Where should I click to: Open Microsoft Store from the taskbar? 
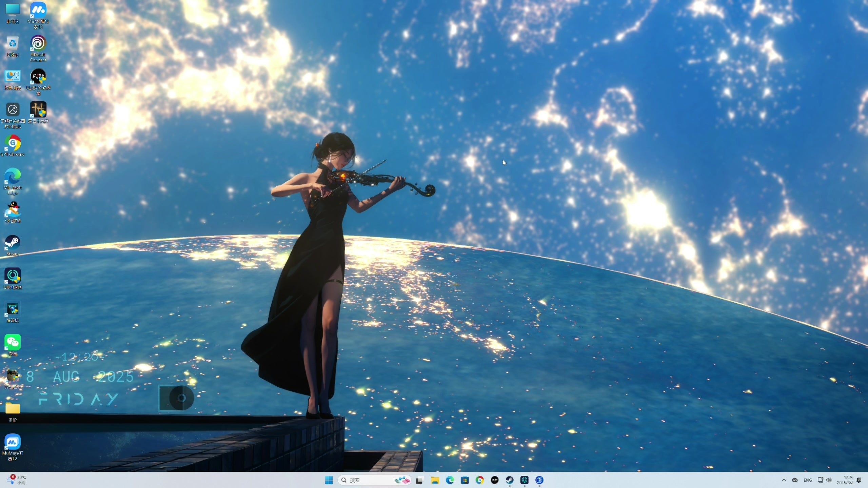click(465, 480)
